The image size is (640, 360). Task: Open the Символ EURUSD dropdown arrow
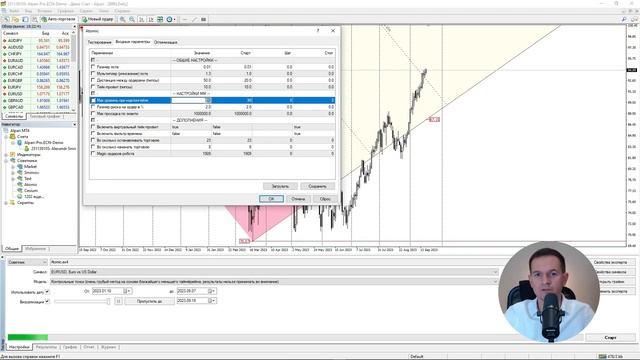click(495, 272)
